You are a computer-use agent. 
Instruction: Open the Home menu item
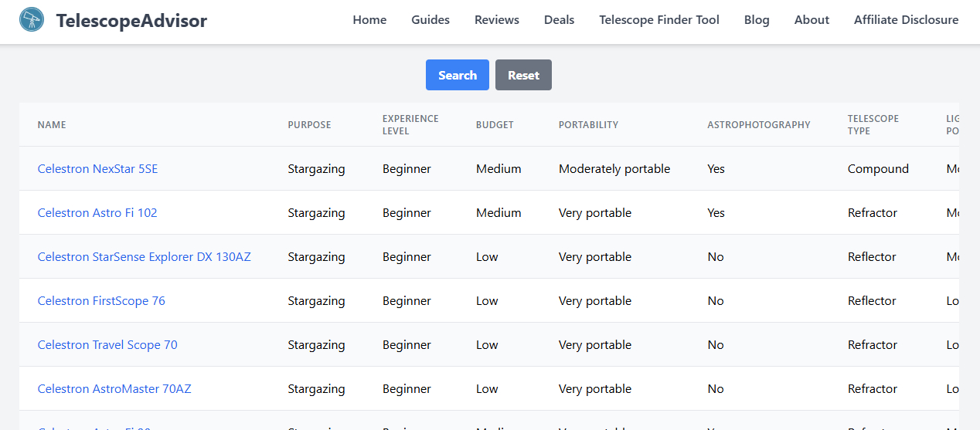click(369, 20)
